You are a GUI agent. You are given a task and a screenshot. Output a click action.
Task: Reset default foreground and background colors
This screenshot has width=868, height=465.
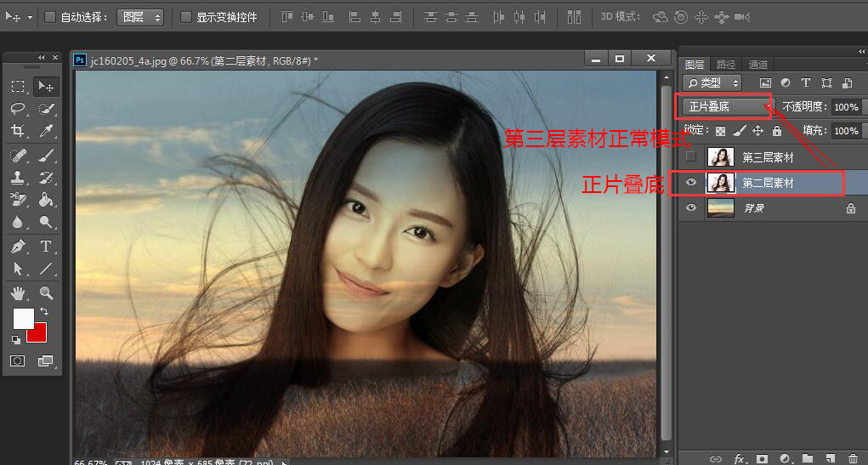tap(16, 339)
